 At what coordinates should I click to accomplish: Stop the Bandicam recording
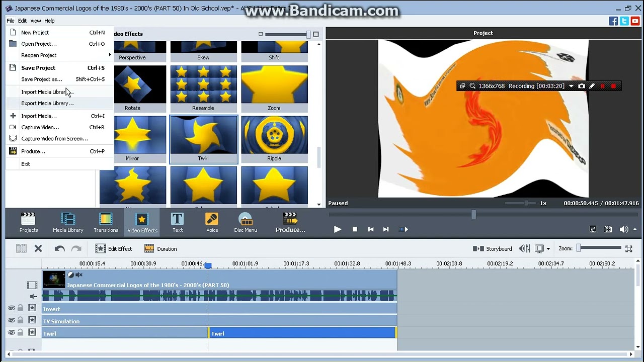click(x=613, y=86)
